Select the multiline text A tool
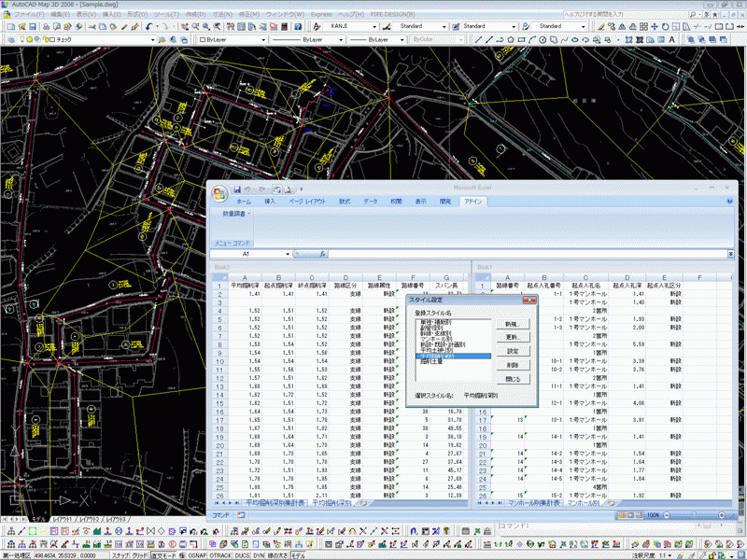This screenshot has width=747, height=560. click(670, 41)
